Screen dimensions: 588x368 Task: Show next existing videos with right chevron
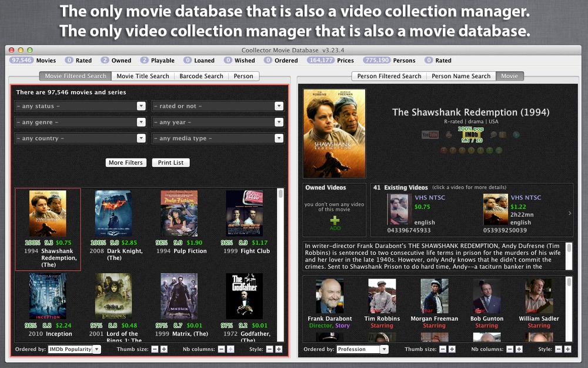pos(570,213)
